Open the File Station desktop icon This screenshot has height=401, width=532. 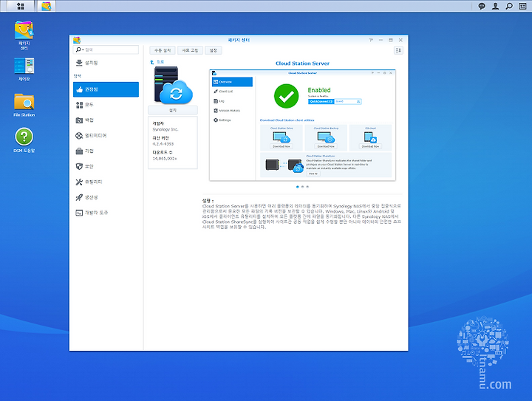pos(24,105)
